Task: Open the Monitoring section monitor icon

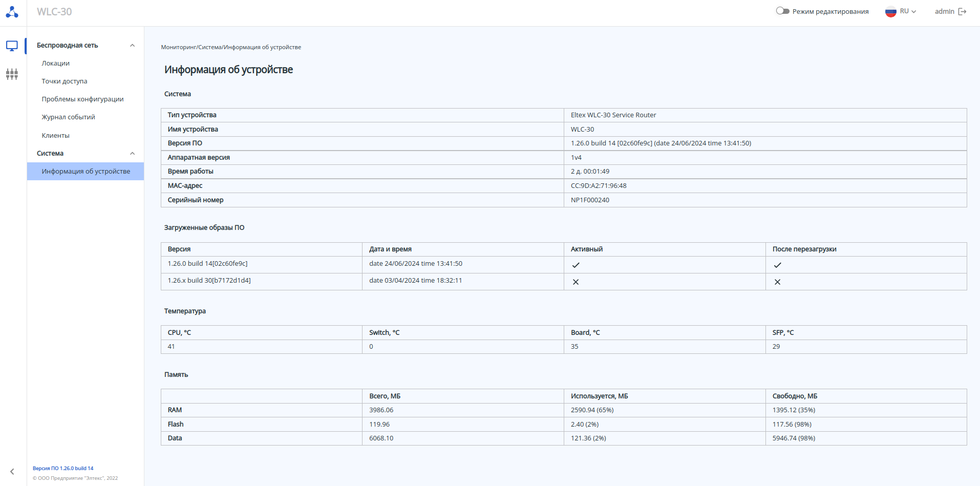Action: point(12,46)
